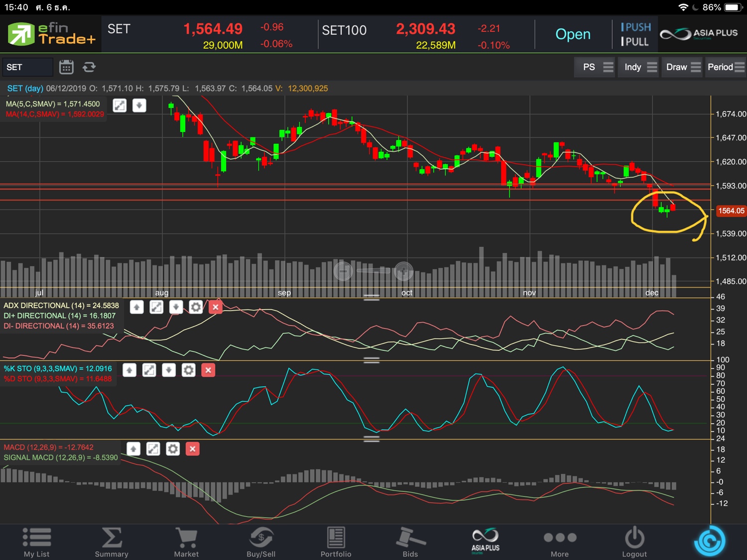This screenshot has width=747, height=560.
Task: Tap the MACD (12,26,9) legend
Action: (x=48, y=447)
